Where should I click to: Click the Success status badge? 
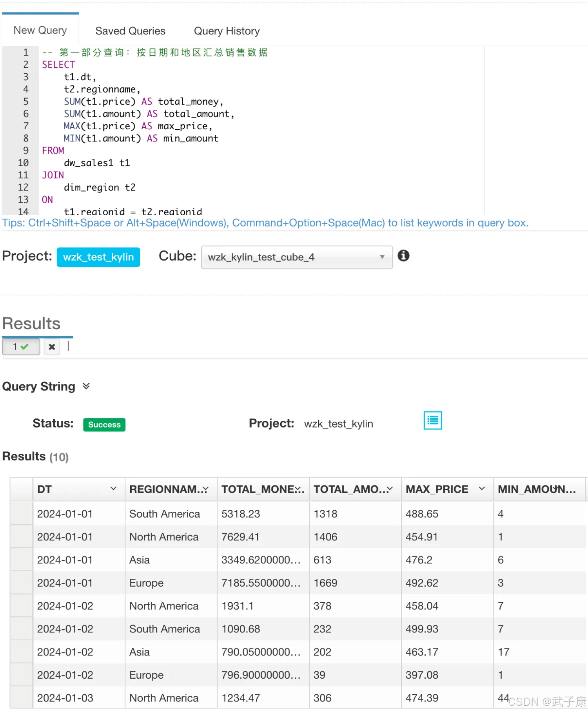point(104,424)
